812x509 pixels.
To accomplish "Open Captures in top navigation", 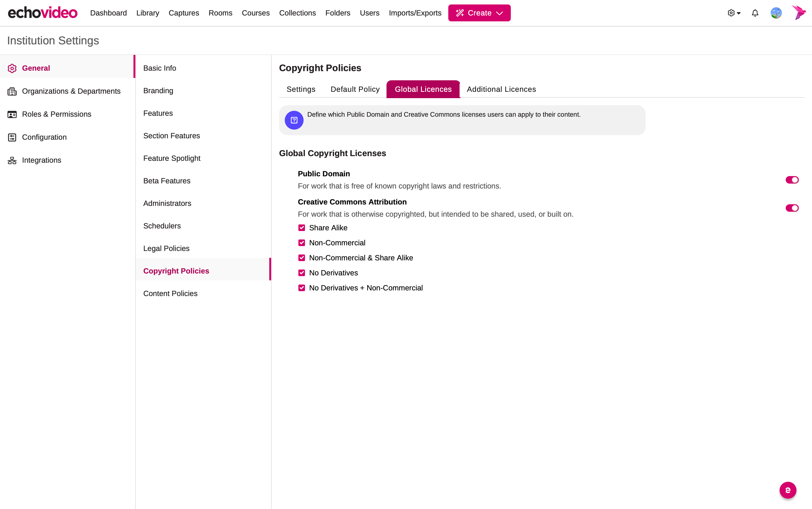I will (x=183, y=13).
